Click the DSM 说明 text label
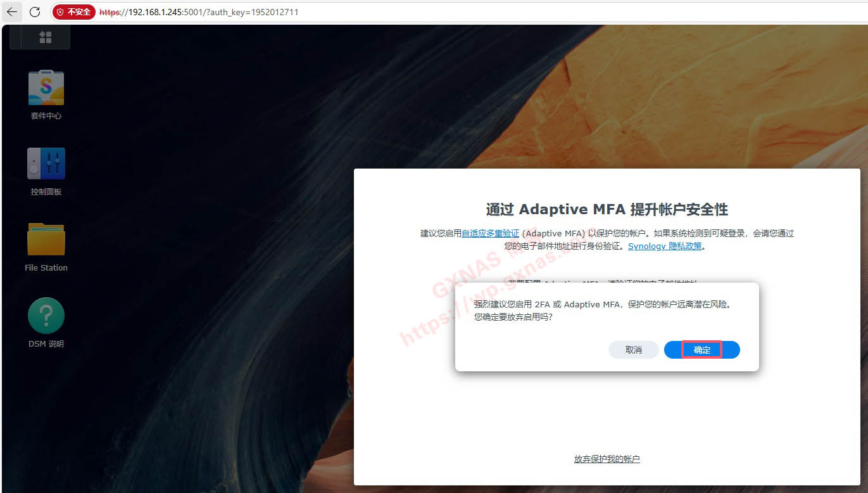The height and width of the screenshot is (493, 868). 46,344
